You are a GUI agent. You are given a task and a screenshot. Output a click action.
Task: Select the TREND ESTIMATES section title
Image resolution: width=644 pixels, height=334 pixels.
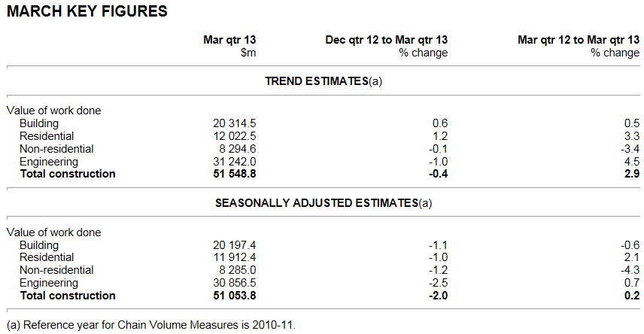[x=324, y=81]
